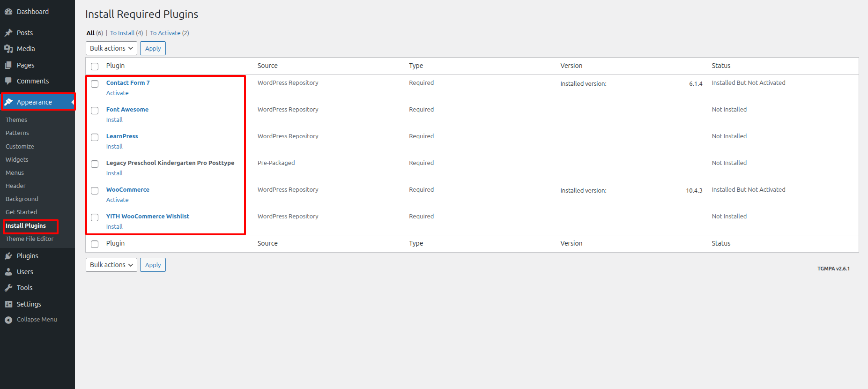Click the Pages icon in sidebar
868x389 pixels.
point(8,65)
